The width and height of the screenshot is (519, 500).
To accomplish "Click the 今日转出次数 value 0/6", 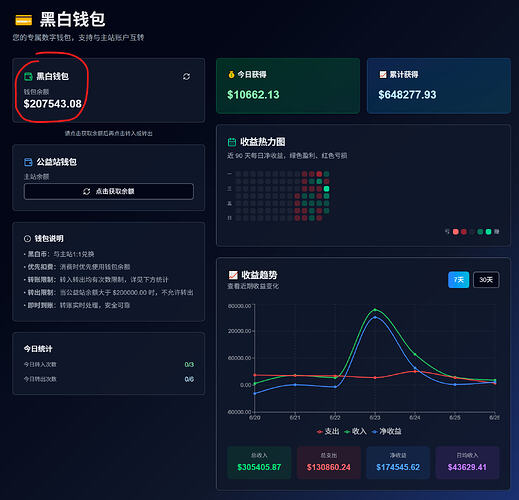I will (189, 379).
